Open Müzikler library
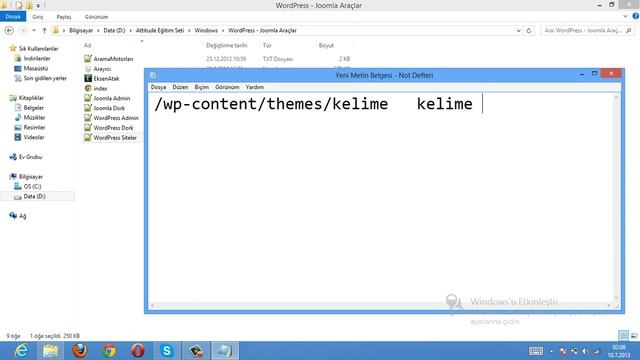Image resolution: width=640 pixels, height=360 pixels. 34,118
